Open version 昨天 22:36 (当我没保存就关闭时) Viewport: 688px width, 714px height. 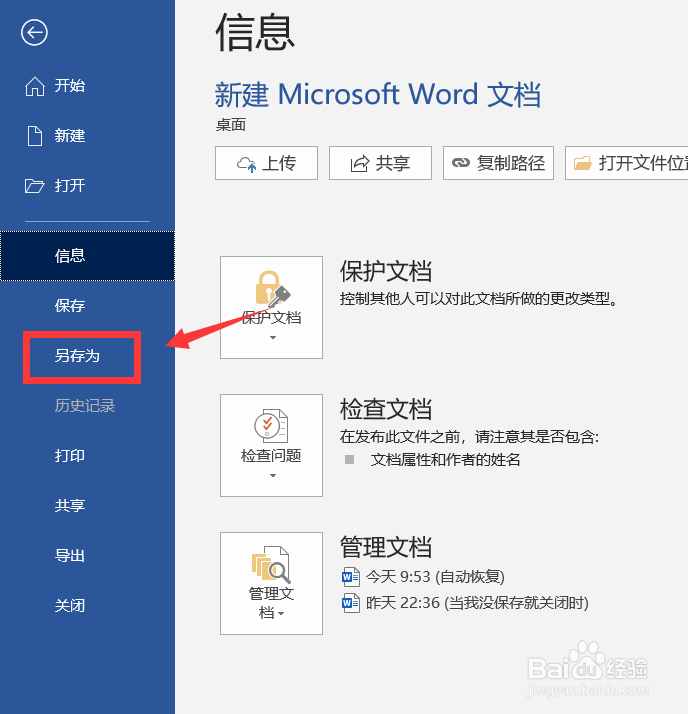pyautogui.click(x=477, y=603)
